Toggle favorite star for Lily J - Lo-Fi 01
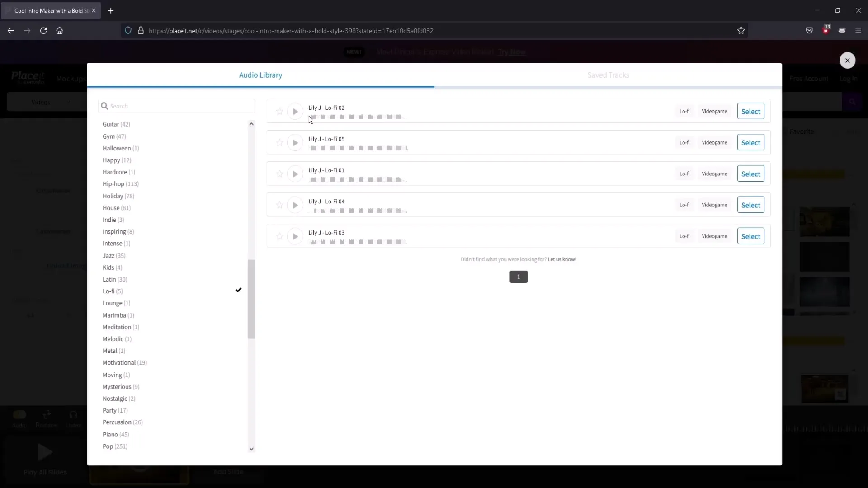The width and height of the screenshot is (868, 488). click(279, 174)
